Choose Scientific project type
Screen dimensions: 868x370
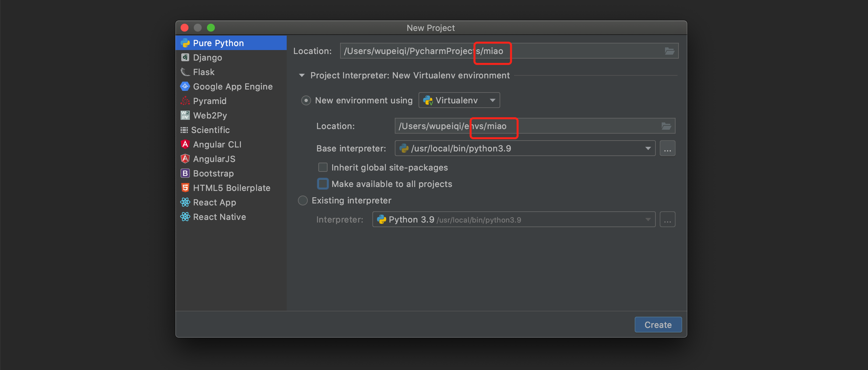tap(210, 130)
